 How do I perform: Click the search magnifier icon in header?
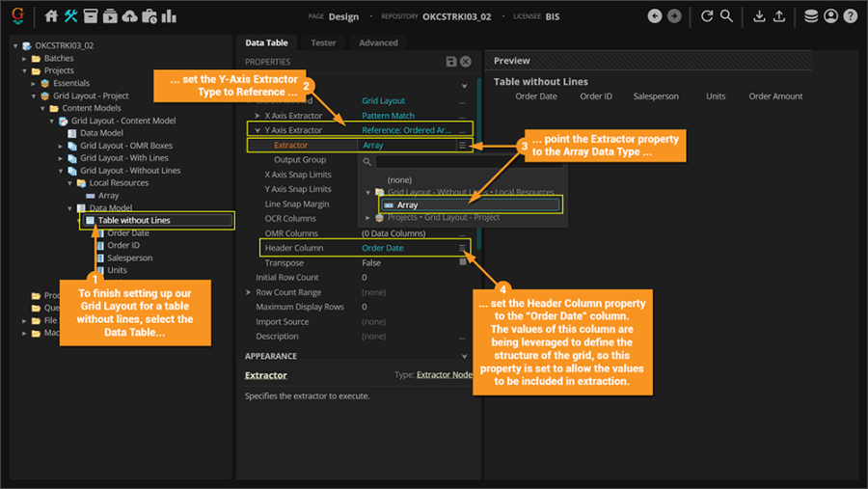tap(726, 16)
